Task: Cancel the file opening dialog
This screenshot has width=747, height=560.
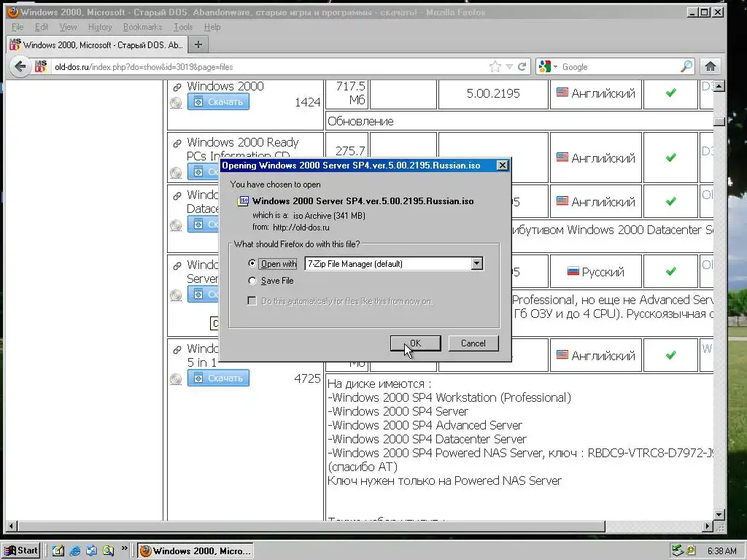Action: pyautogui.click(x=473, y=343)
